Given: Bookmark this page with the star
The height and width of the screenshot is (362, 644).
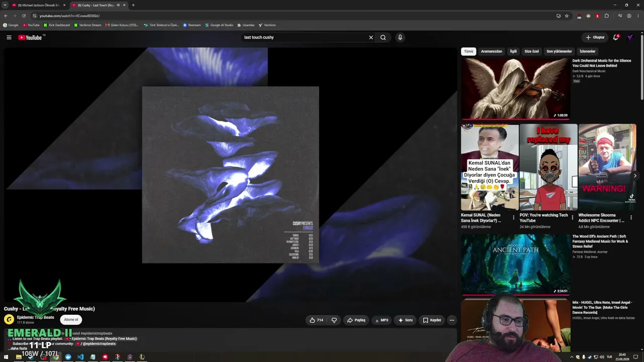Looking at the screenshot, I should point(567,16).
